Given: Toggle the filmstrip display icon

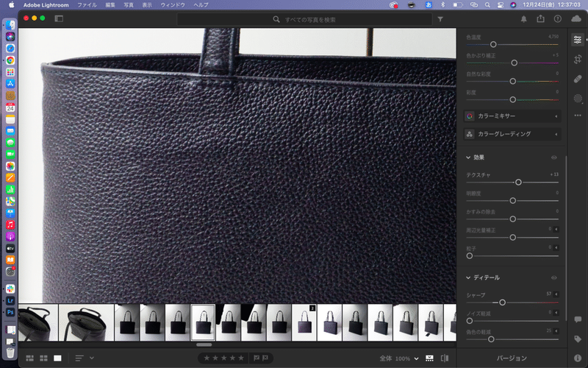Looking at the screenshot, I should pyautogui.click(x=429, y=358).
